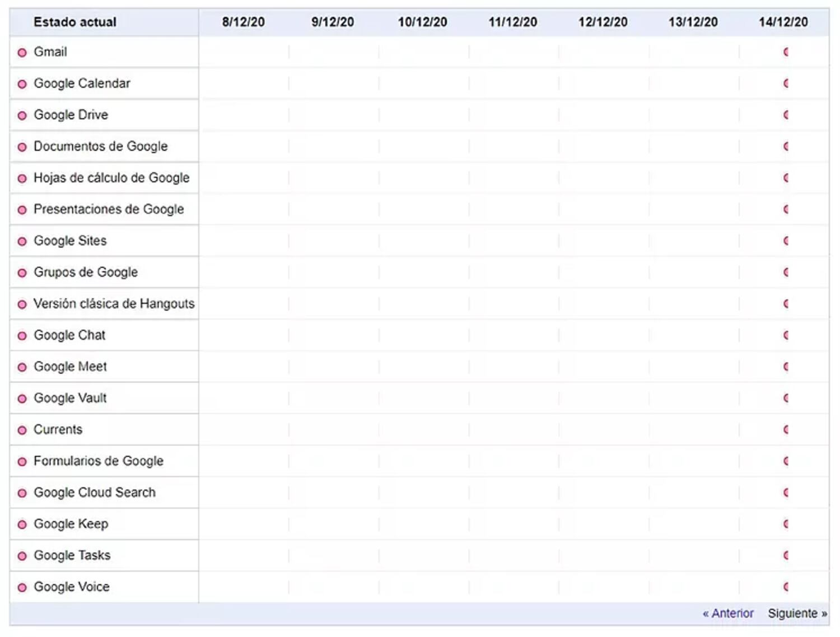Image resolution: width=840 pixels, height=637 pixels.
Task: Click the Documentos de Google status icon
Action: [22, 147]
